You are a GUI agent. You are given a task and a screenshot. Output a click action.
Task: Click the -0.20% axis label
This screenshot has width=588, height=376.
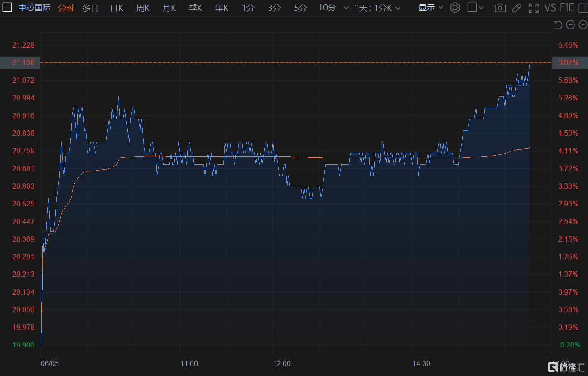(x=569, y=345)
